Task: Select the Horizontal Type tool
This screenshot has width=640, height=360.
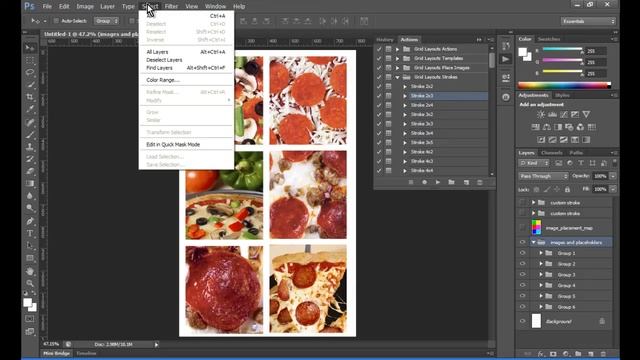Action: pos(30,233)
